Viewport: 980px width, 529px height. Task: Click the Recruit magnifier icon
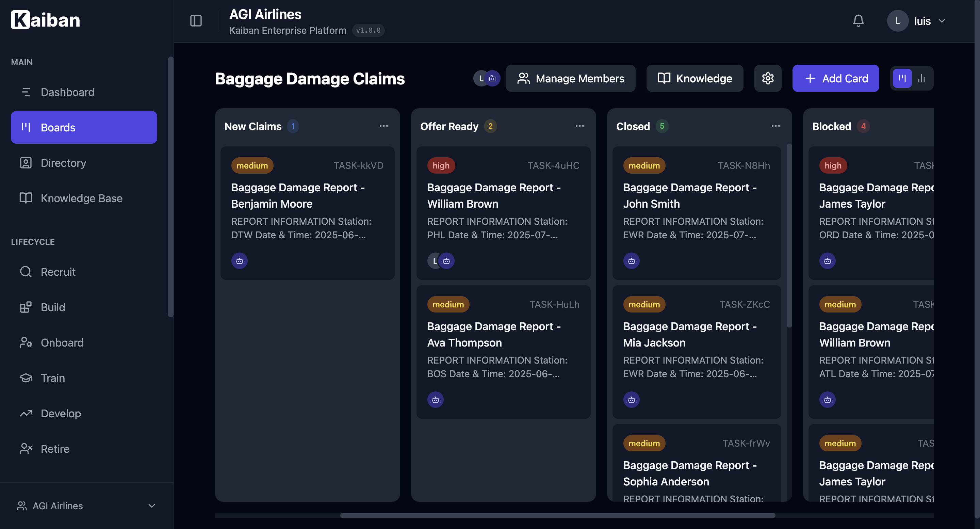26,272
